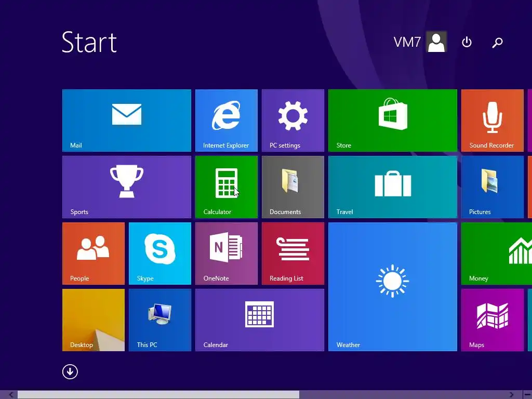Click the scrollbar left arrow

(x=11, y=395)
